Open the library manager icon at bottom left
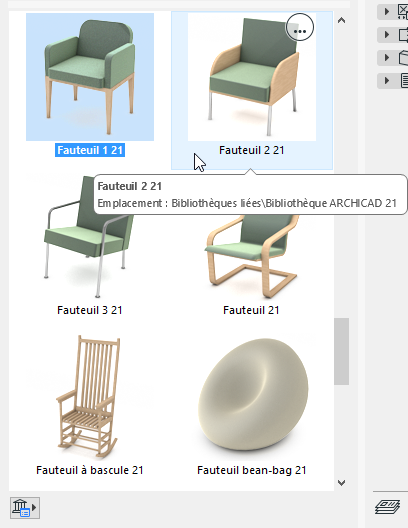Screen dimensions: 408x528 25,508
